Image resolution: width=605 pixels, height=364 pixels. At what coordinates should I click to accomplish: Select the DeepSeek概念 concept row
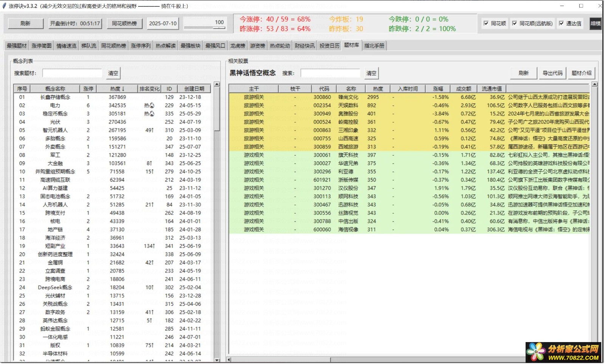point(113,287)
